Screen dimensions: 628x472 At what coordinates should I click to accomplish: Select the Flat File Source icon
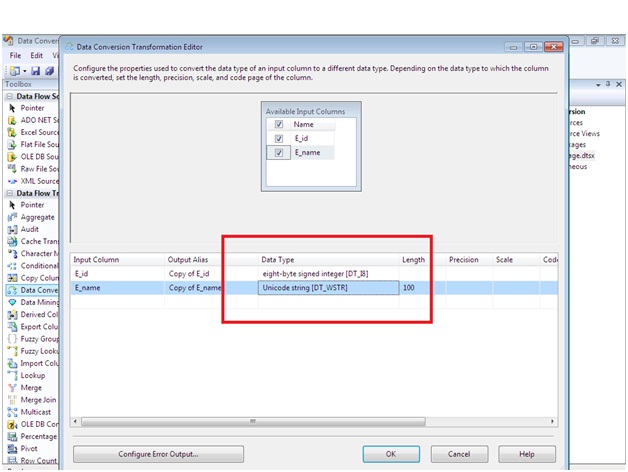click(11, 144)
